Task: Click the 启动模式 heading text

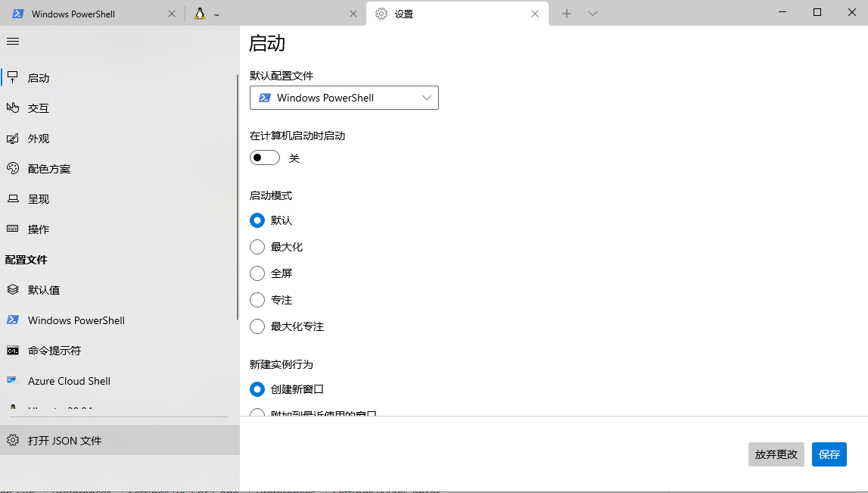Action: point(271,195)
